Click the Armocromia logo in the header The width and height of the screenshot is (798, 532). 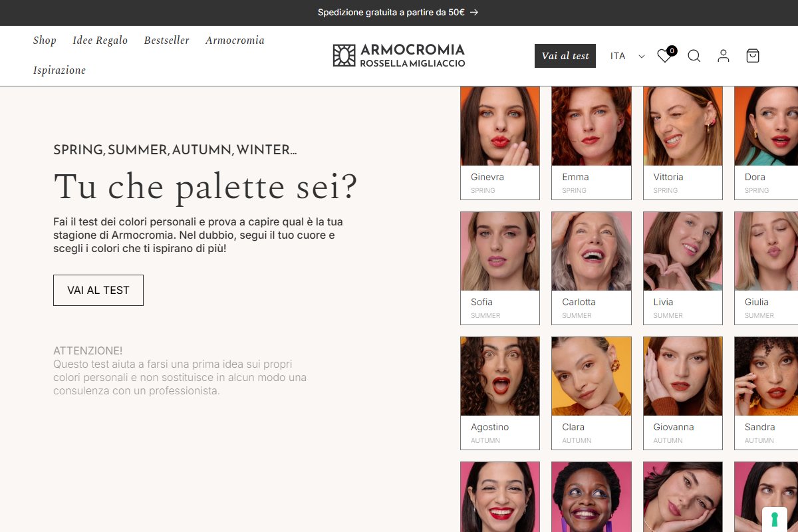pyautogui.click(x=398, y=55)
